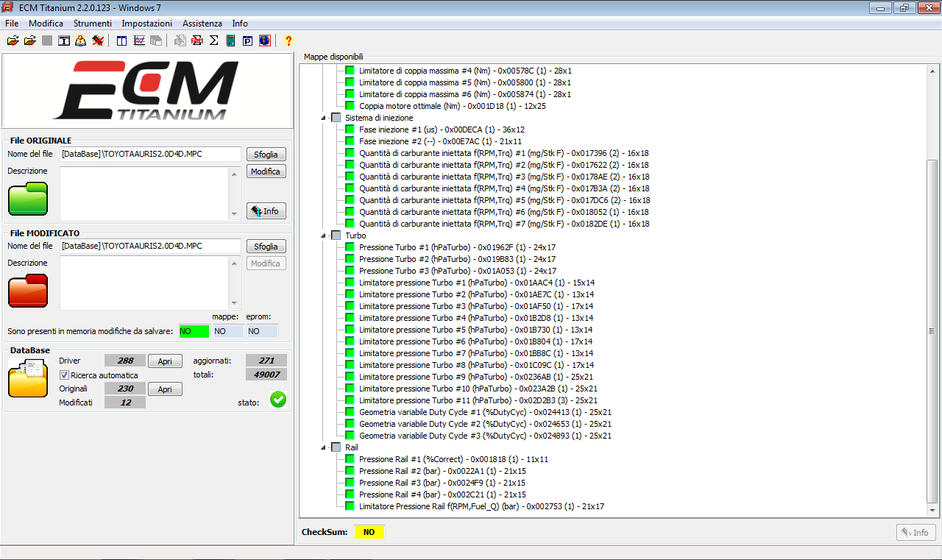Image resolution: width=942 pixels, height=560 pixels.
Task: Click the yellow question mark help icon
Action: (288, 40)
